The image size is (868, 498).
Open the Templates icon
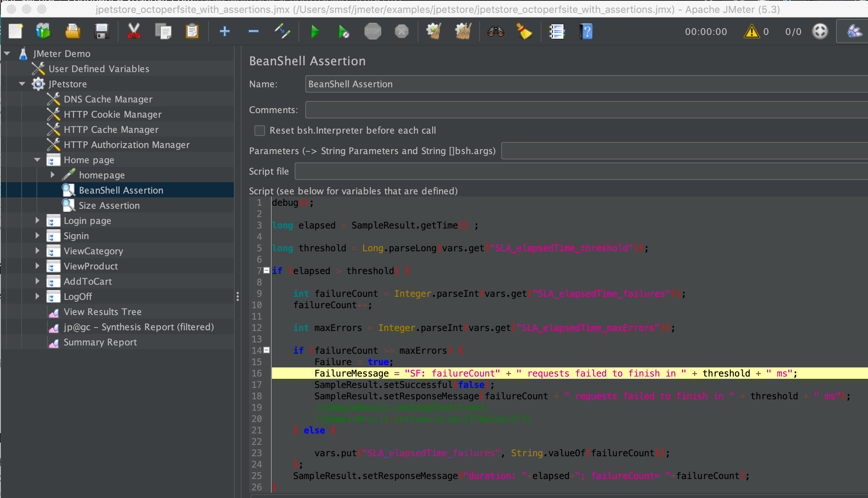point(43,31)
